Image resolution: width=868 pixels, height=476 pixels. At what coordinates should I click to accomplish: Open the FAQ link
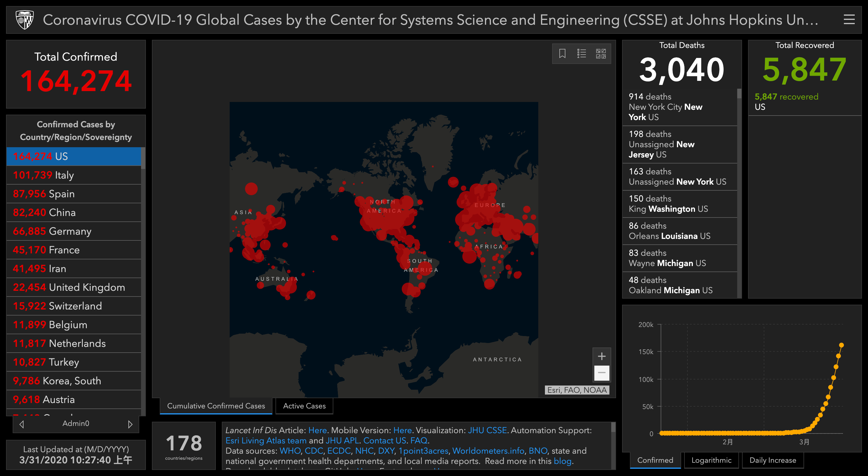419,441
